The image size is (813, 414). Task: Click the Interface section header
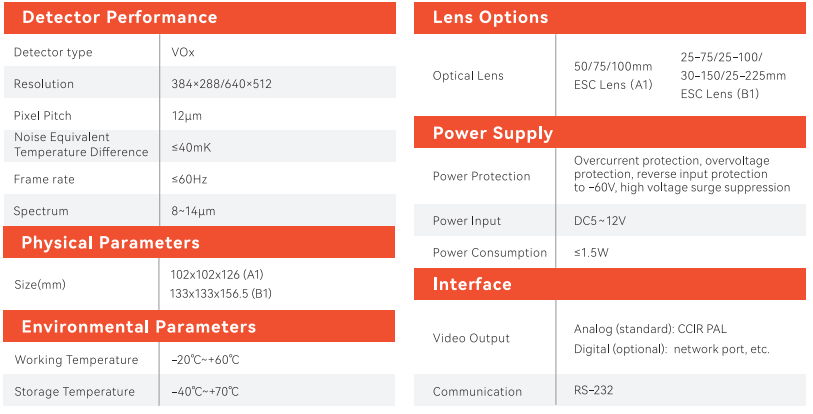pyautogui.click(x=472, y=285)
